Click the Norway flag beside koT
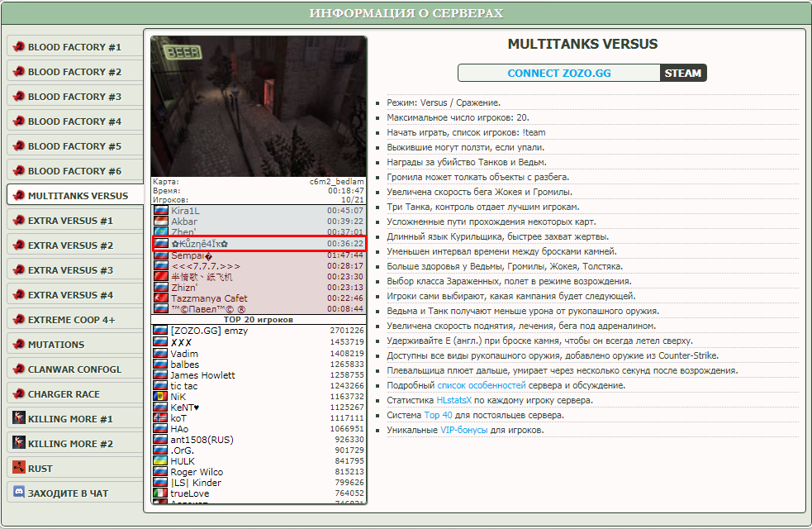This screenshot has height=529, width=812. click(161, 418)
